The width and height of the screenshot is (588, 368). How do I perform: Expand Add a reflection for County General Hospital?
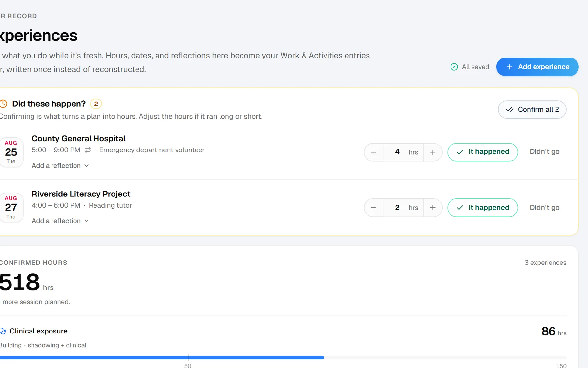[x=60, y=166]
